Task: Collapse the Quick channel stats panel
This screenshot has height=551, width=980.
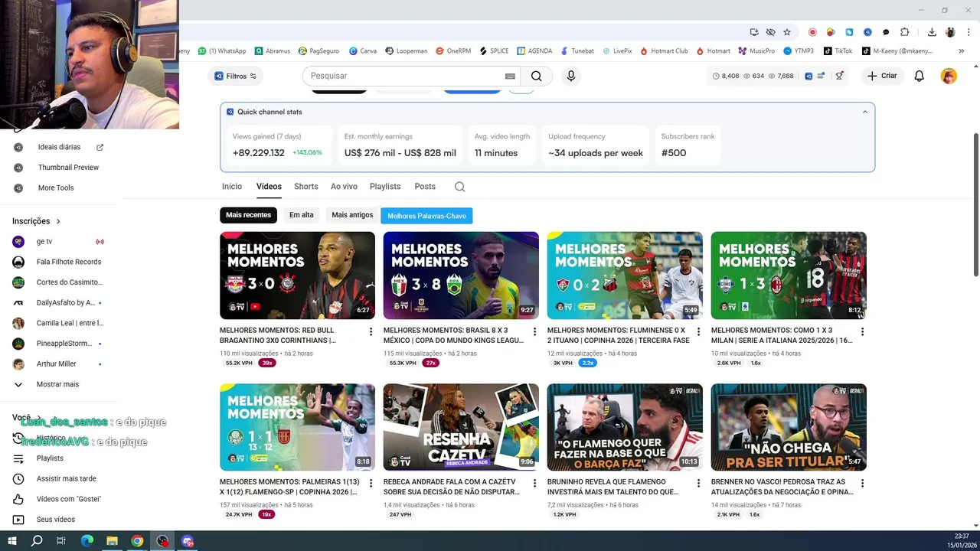Action: click(865, 112)
